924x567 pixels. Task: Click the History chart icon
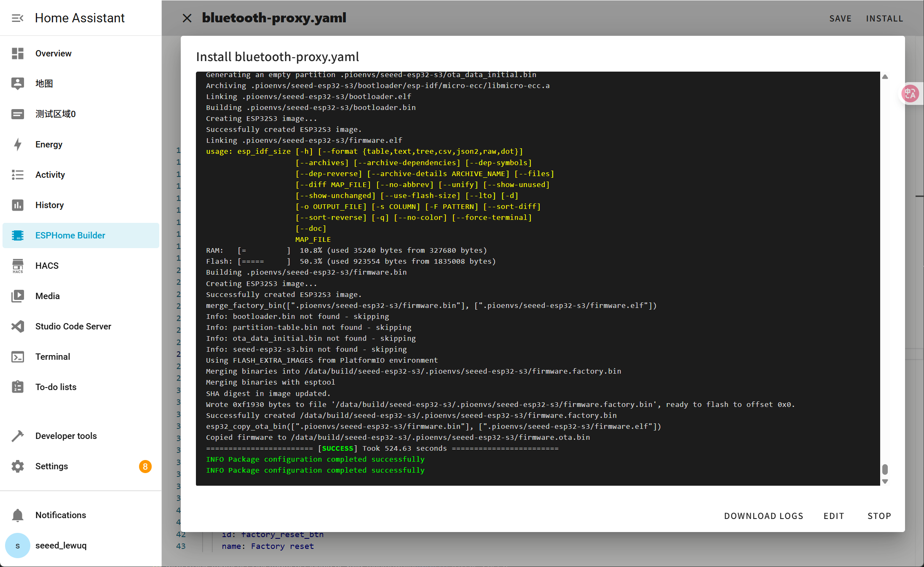pos(17,205)
